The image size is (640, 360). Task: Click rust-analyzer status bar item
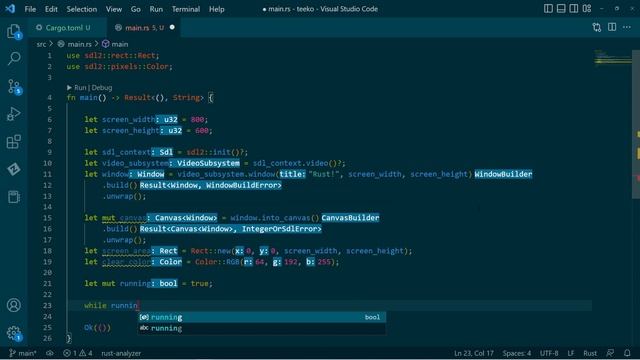click(121, 353)
